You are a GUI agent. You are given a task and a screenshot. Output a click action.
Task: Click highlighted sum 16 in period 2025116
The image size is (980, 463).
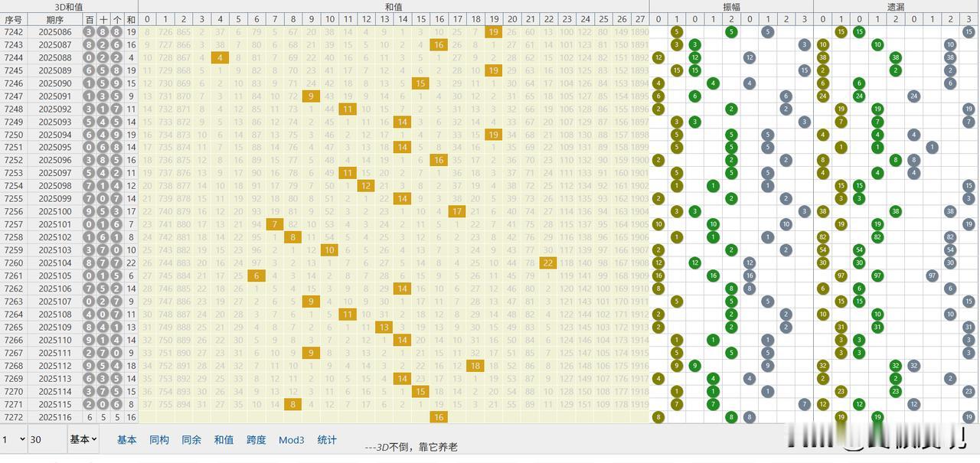(x=439, y=417)
